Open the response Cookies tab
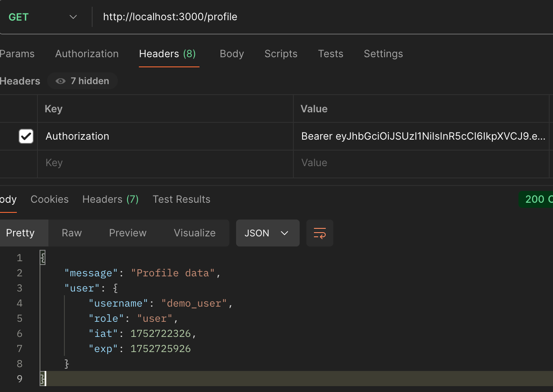The width and height of the screenshot is (553, 392). [50, 199]
